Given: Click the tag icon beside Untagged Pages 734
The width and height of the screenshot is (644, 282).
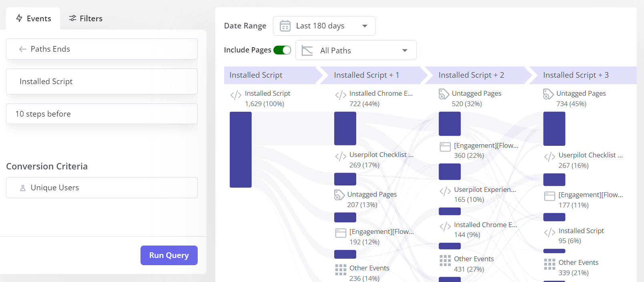Looking at the screenshot, I should click(548, 94).
